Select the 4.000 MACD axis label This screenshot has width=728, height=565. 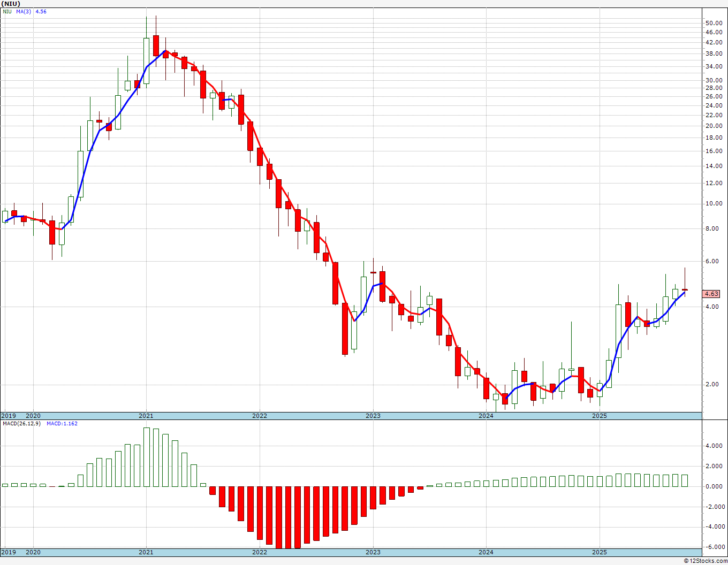[x=714, y=446]
